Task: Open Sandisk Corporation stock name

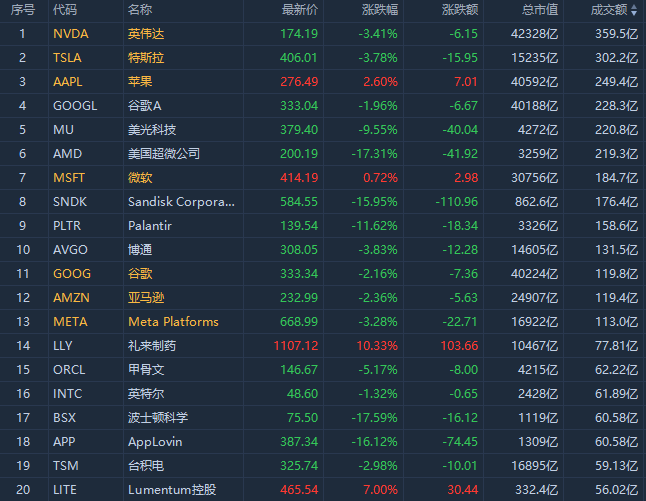Action: 181,201
